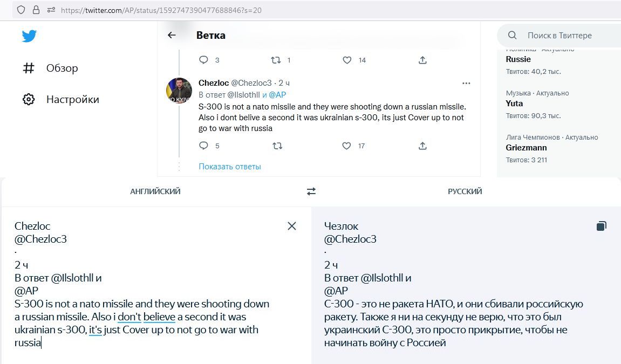Screen dimensions: 621x364
Task: Expand replies with Показать ответы
Action: [230, 167]
